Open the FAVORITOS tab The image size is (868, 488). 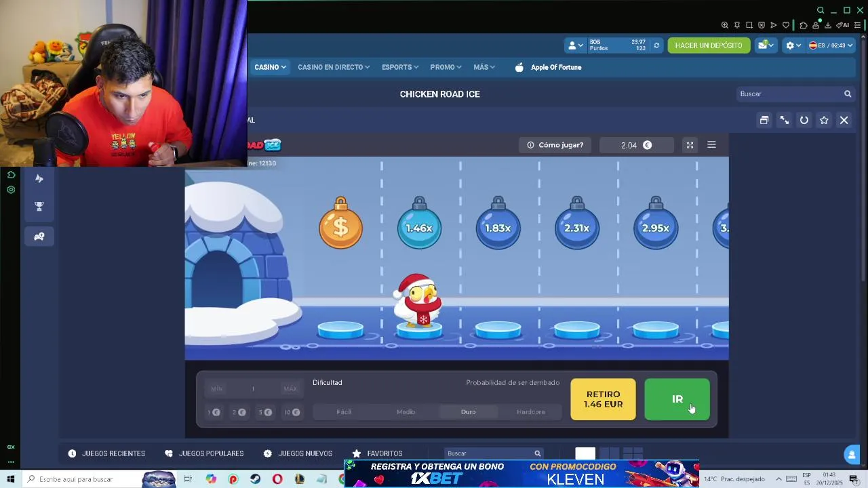(x=377, y=453)
